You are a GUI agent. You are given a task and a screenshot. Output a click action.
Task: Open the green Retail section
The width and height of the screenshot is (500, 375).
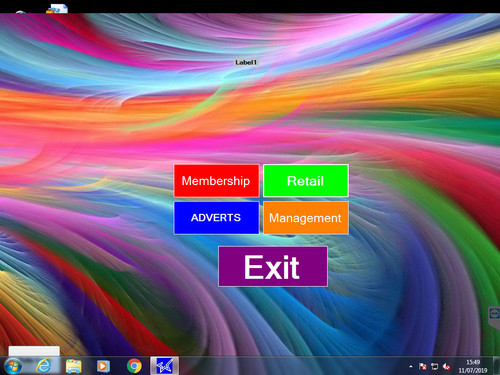(306, 181)
